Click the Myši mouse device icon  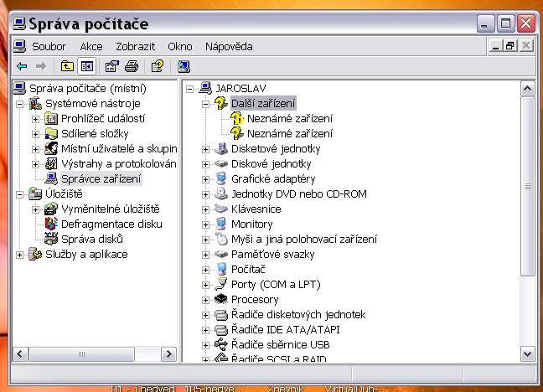pos(221,239)
